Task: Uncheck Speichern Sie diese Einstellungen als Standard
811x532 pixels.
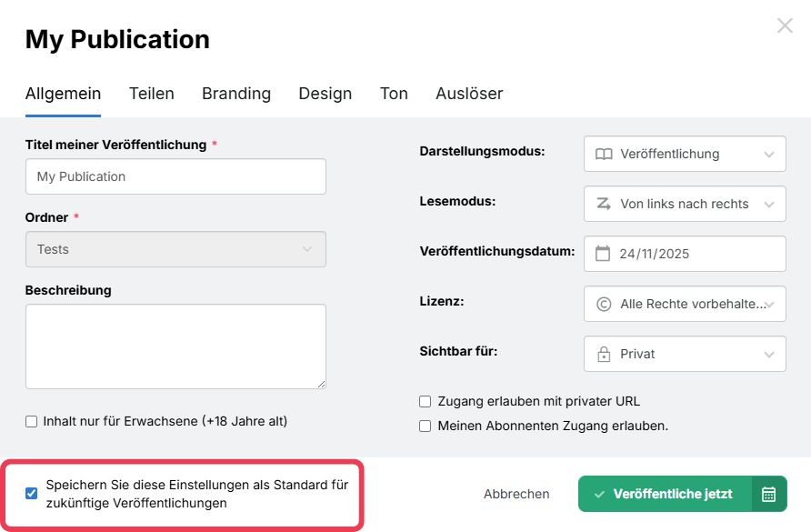Action: pyautogui.click(x=32, y=493)
